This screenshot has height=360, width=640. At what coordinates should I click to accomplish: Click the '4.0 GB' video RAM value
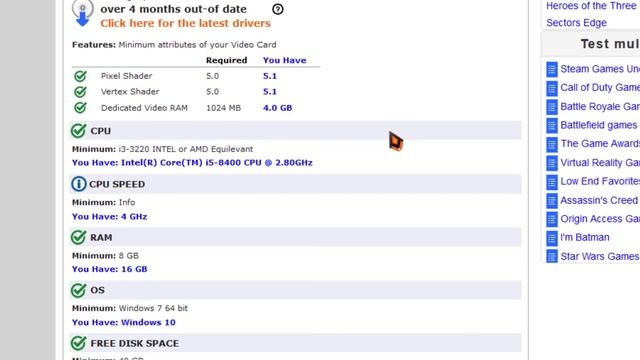(278, 108)
